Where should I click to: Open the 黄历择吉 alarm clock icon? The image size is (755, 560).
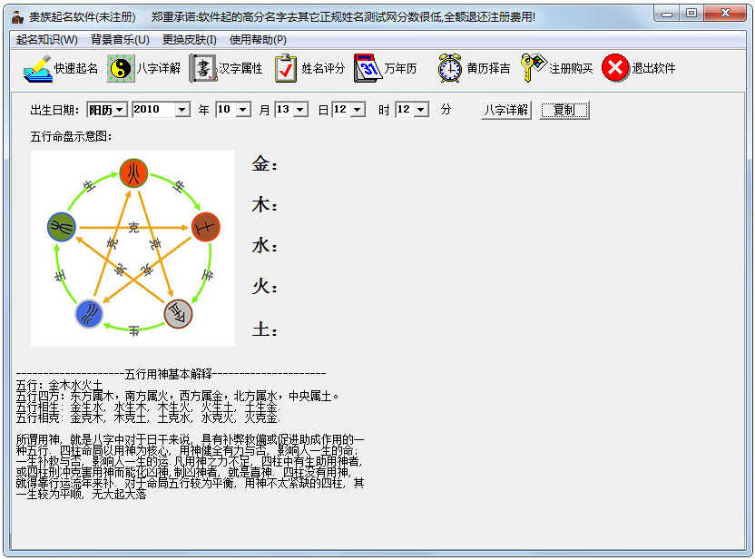(x=450, y=68)
